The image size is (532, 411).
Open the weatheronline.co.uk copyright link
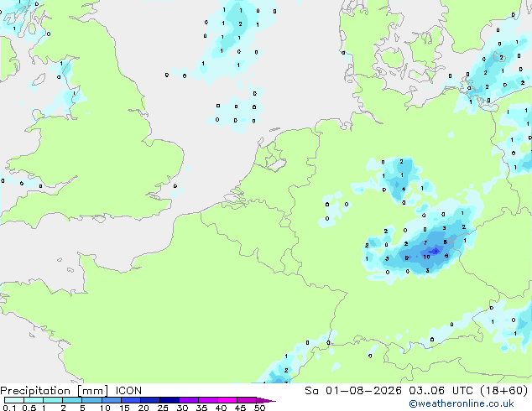[462, 403]
